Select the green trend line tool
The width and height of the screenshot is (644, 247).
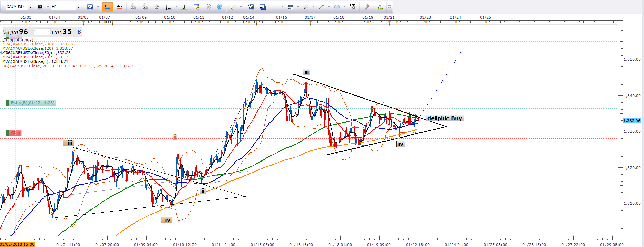click(x=321, y=7)
